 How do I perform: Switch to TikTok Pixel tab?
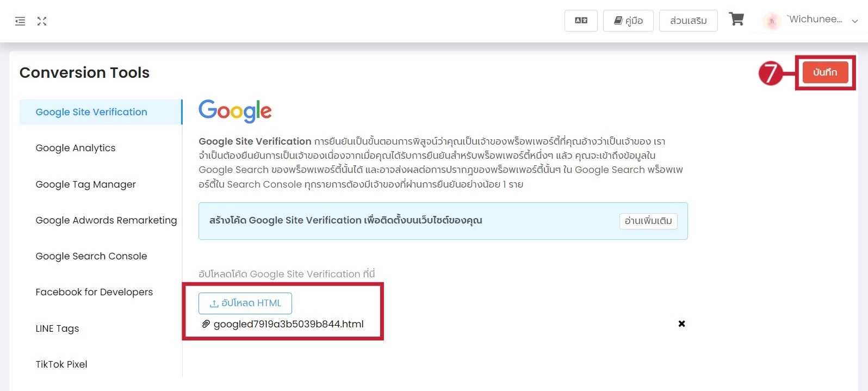[101, 364]
